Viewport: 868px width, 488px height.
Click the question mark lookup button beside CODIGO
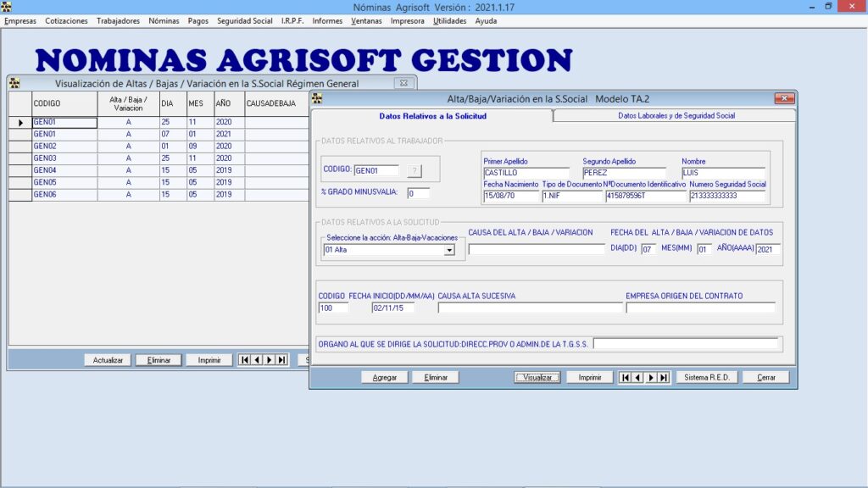414,170
